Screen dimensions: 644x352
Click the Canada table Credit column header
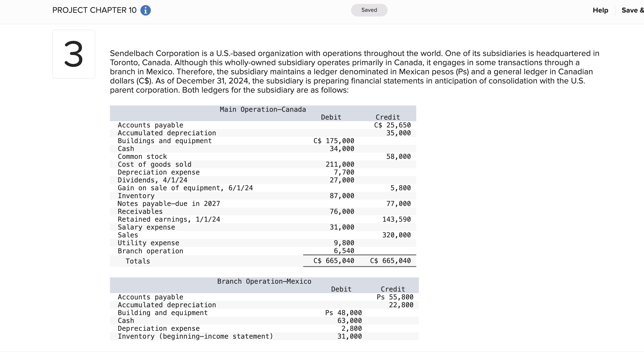click(387, 117)
